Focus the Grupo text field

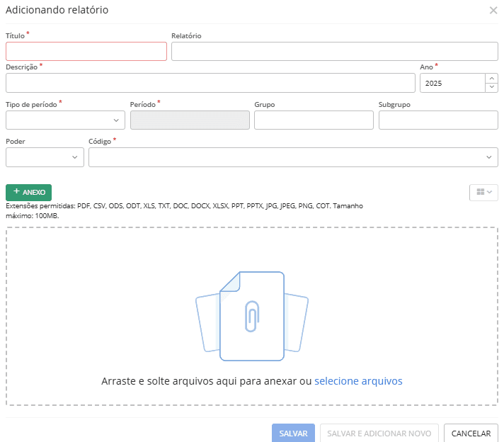(x=314, y=120)
